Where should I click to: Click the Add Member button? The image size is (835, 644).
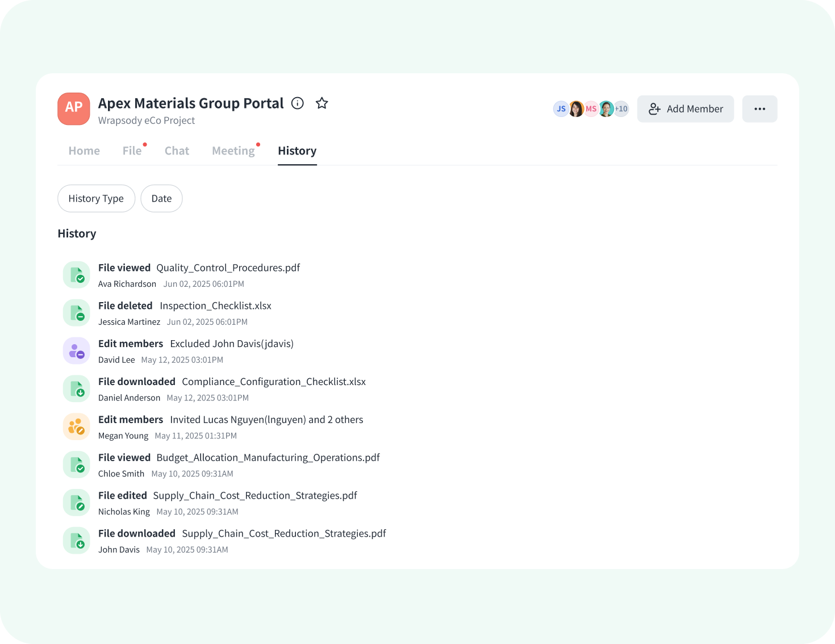point(686,108)
